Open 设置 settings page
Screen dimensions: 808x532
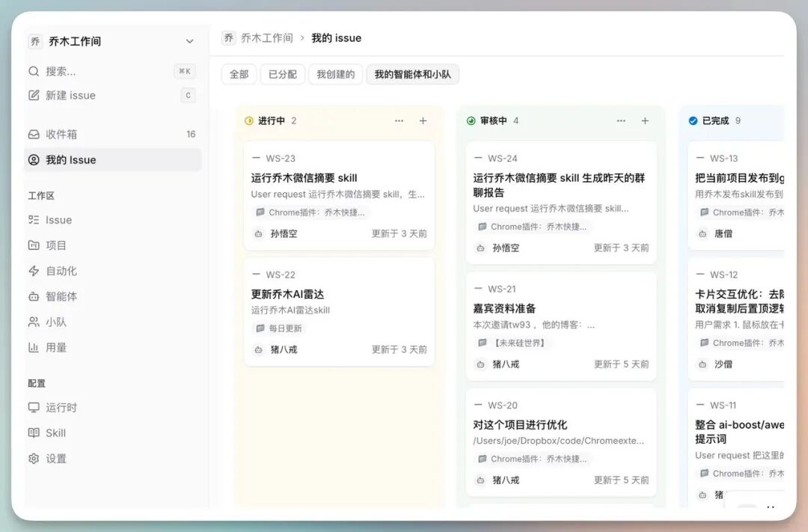[112, 458]
